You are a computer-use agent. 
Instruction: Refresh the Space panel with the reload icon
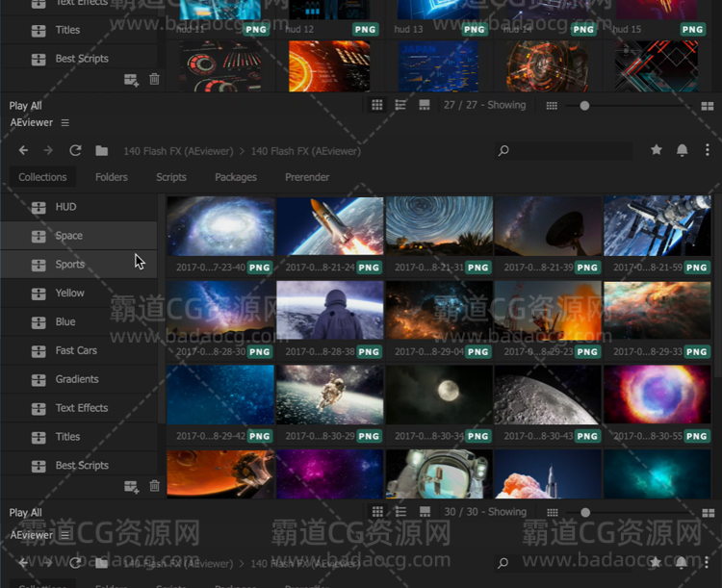75,150
